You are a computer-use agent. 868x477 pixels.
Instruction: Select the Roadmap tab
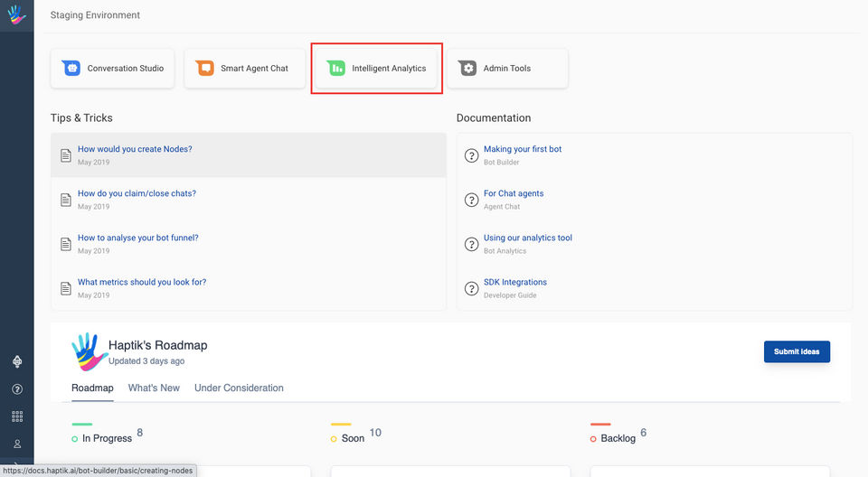point(92,388)
